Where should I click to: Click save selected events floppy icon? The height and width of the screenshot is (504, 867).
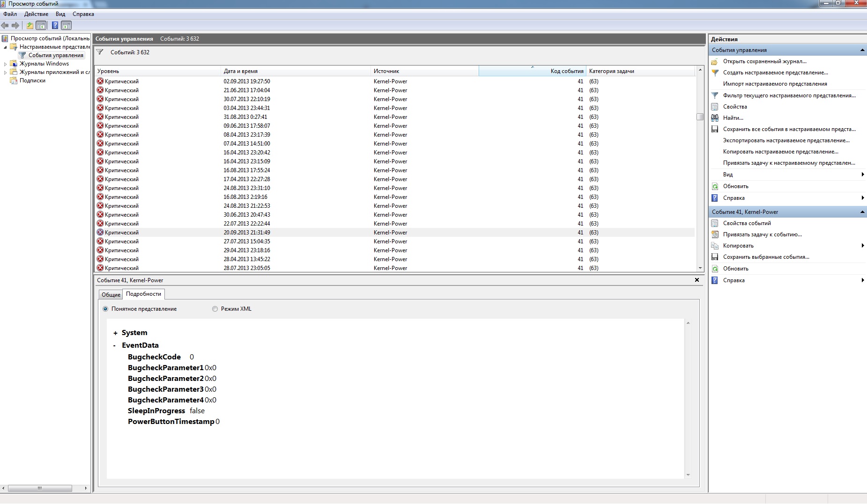[x=715, y=257]
